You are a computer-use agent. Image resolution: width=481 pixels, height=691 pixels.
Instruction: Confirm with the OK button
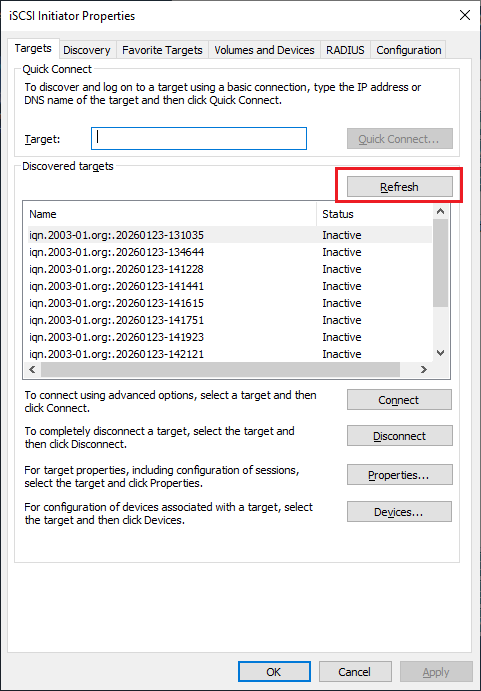tap(274, 672)
